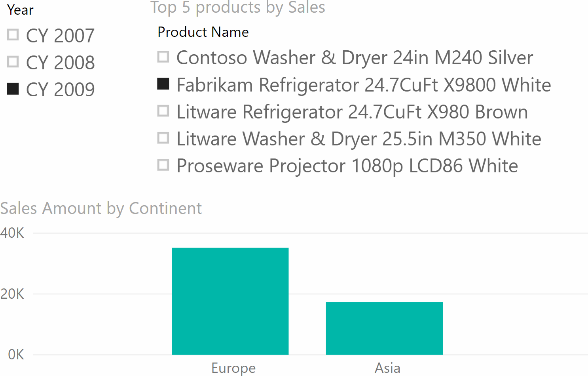The height and width of the screenshot is (376, 588).
Task: Click the 20K axis value label
Action: pyautogui.click(x=12, y=294)
